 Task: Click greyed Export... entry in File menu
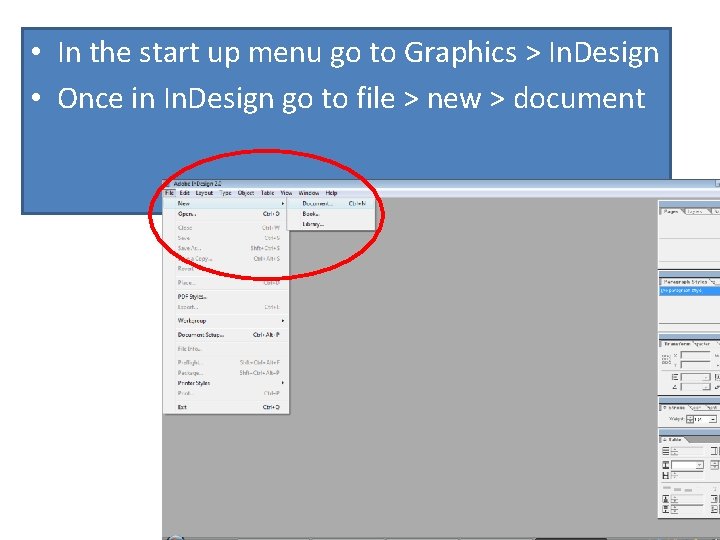click(226, 307)
